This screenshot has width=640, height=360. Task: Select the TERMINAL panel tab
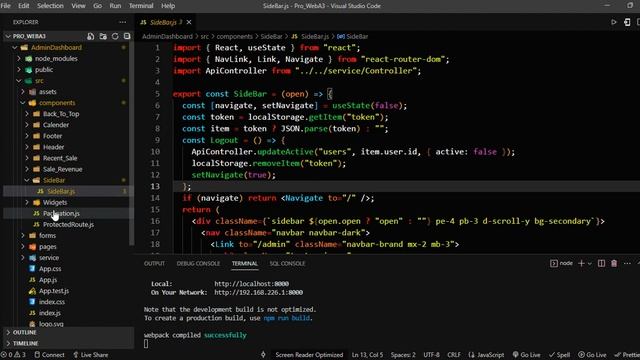244,264
